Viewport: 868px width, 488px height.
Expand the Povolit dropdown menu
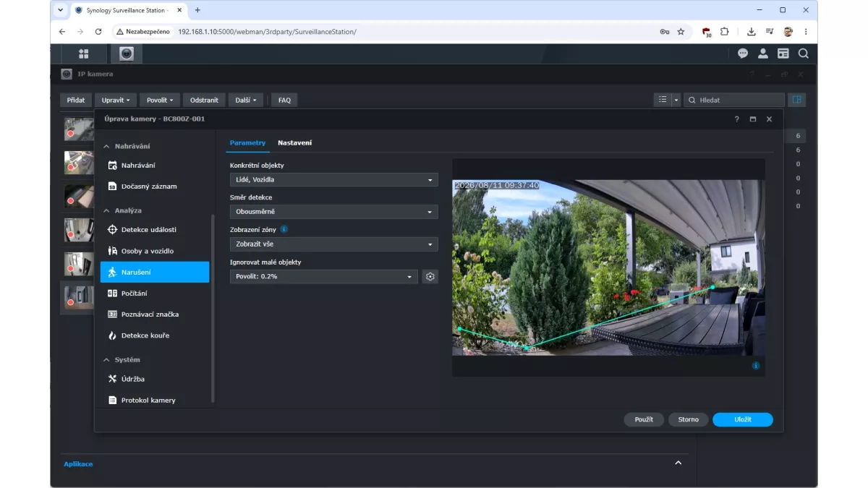pos(160,100)
